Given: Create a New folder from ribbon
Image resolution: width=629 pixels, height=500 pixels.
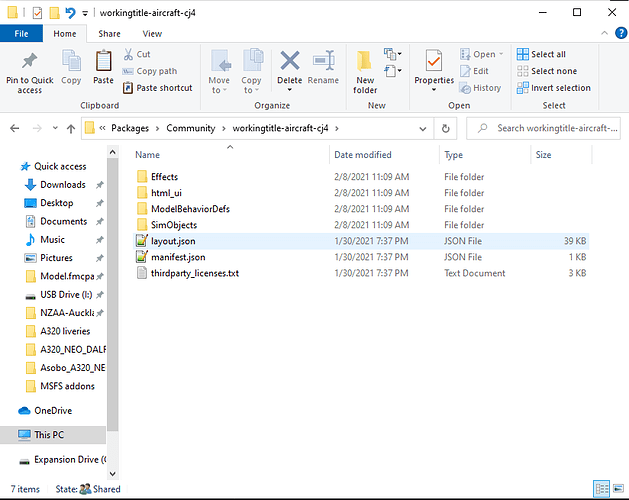Looking at the screenshot, I should click(365, 68).
